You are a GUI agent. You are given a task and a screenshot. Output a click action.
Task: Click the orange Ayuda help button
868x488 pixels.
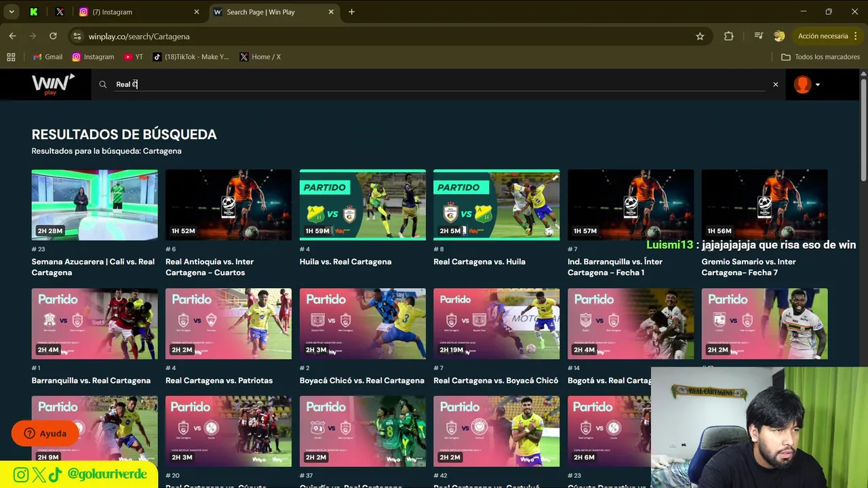click(45, 433)
